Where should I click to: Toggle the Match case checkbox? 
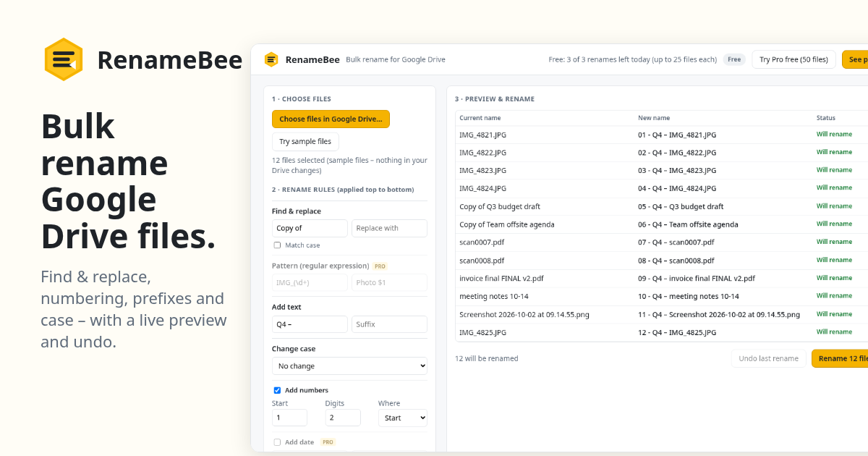(x=277, y=245)
